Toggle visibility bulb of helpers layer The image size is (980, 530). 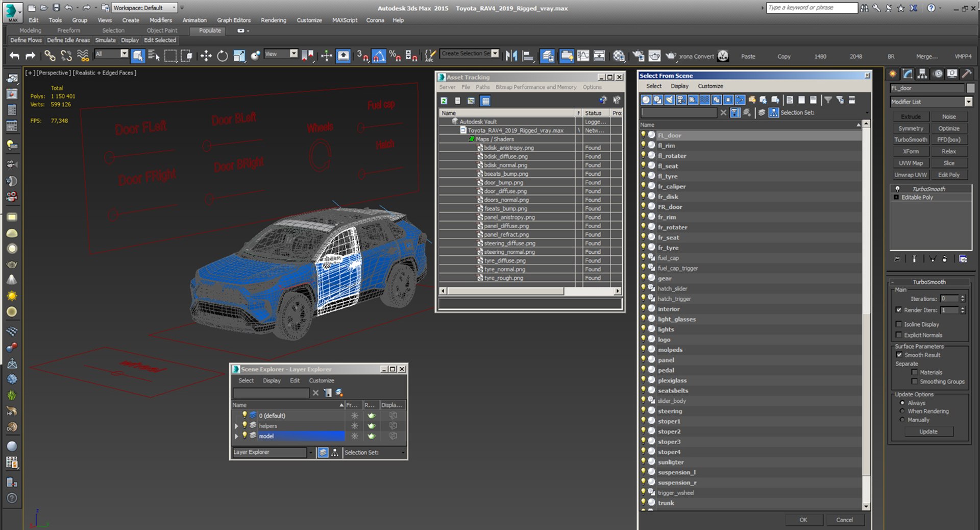[244, 425]
